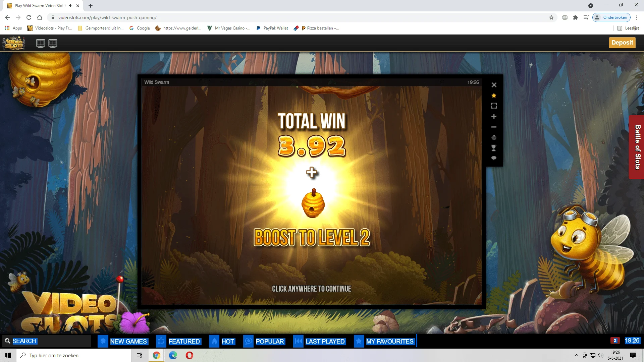
Task: Enlarge the game panel with the plus icon
Action: click(x=494, y=116)
